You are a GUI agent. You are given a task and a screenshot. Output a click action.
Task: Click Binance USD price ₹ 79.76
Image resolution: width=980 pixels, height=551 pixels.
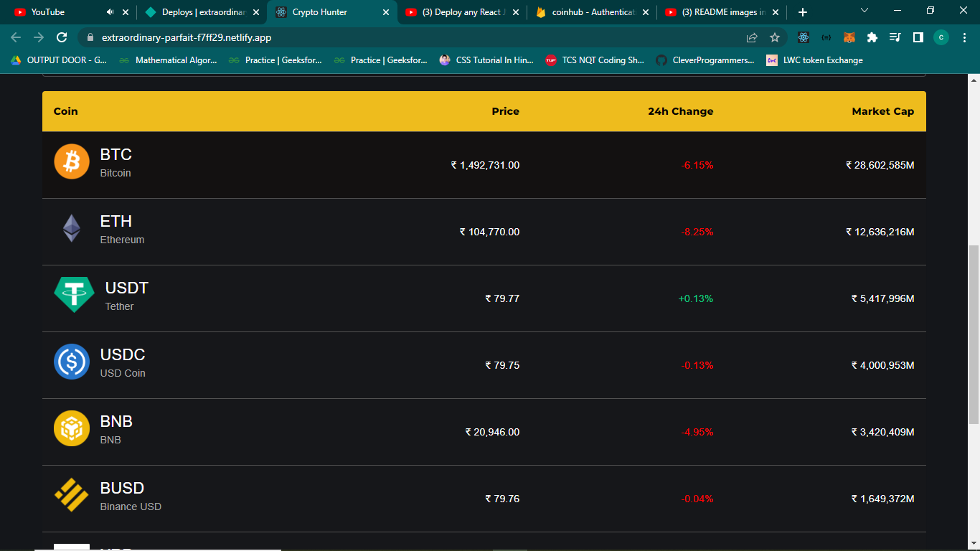click(502, 499)
